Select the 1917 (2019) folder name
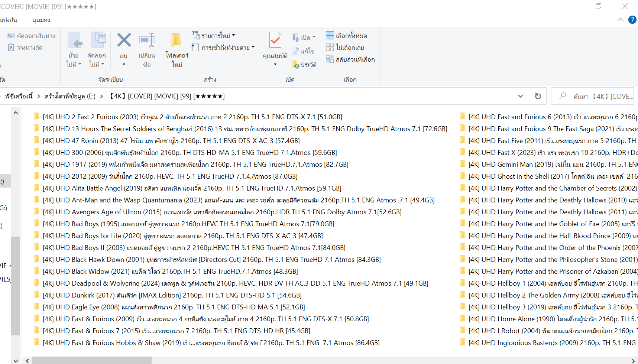This screenshot has height=364, width=638. click(195, 164)
